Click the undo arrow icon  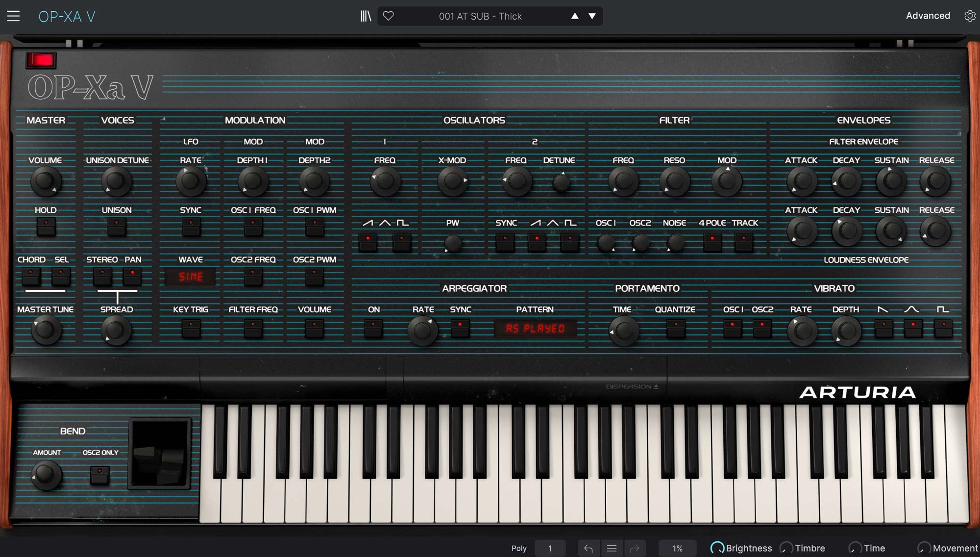[x=588, y=548]
